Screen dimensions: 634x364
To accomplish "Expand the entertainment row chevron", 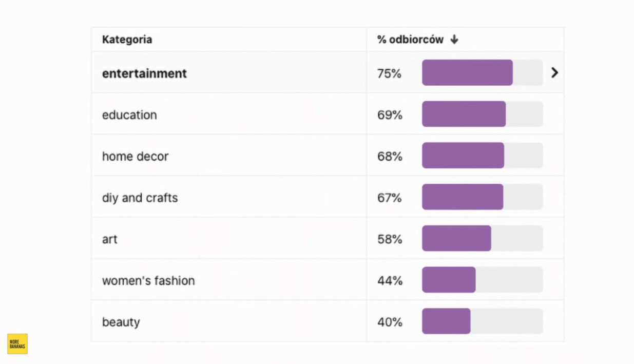I will (x=554, y=72).
